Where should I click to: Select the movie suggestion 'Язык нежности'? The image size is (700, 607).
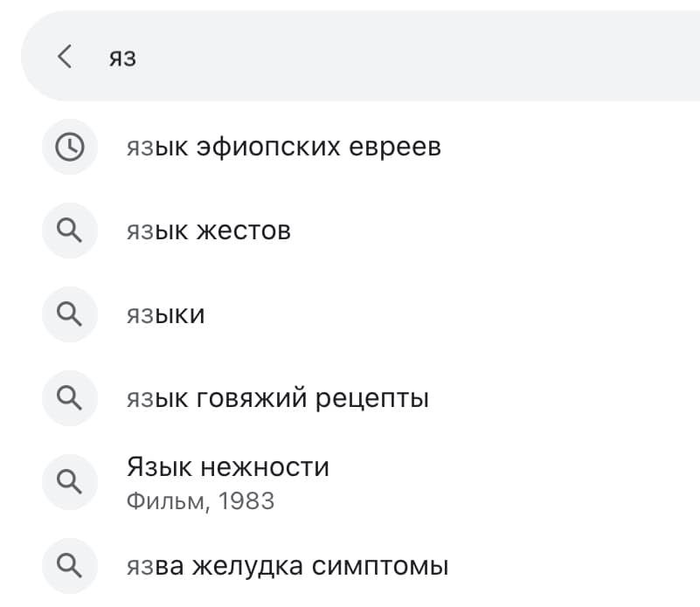click(229, 466)
